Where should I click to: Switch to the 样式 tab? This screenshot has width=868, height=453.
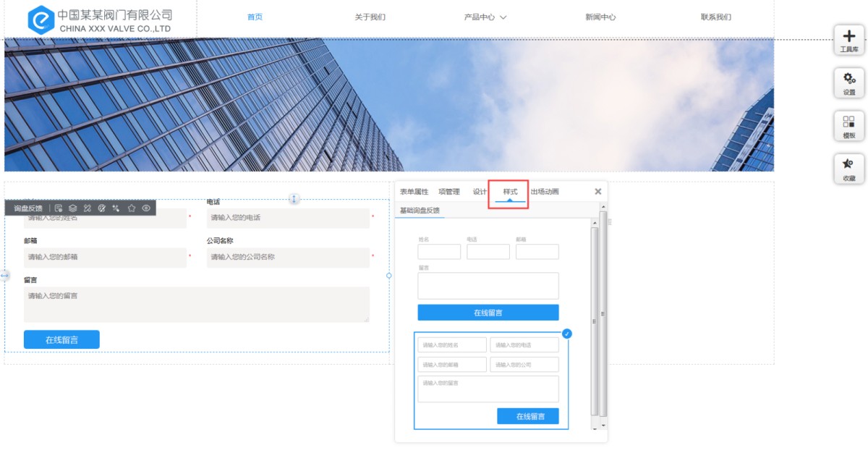(511, 192)
